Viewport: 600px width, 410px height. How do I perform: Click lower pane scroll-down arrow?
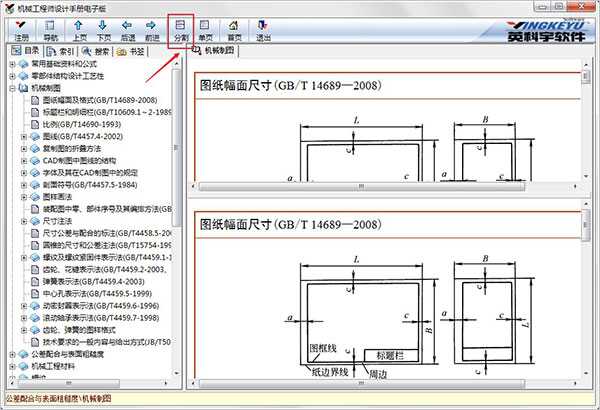click(x=586, y=373)
